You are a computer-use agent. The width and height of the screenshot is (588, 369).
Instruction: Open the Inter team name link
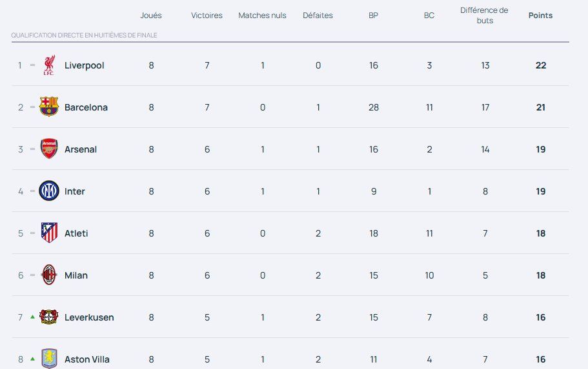[x=75, y=191]
